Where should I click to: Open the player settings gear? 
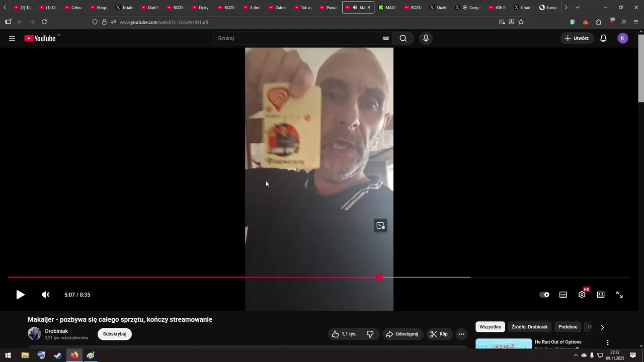(x=582, y=295)
